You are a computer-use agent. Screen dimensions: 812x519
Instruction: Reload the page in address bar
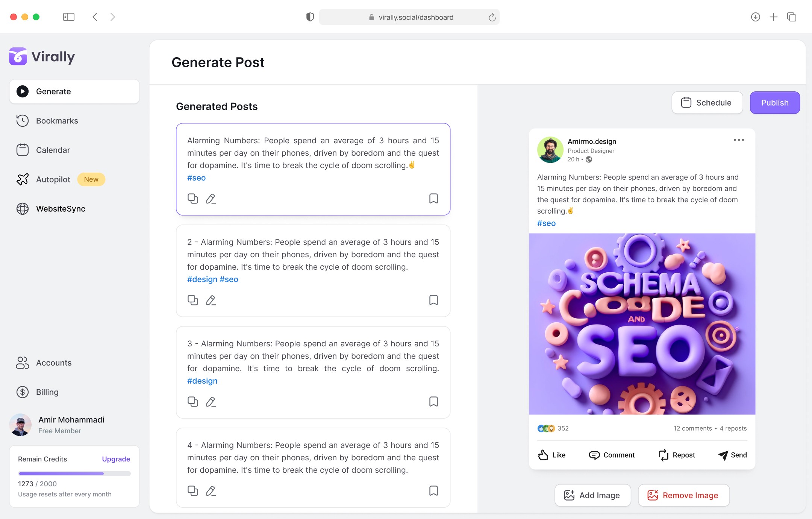pyautogui.click(x=492, y=17)
